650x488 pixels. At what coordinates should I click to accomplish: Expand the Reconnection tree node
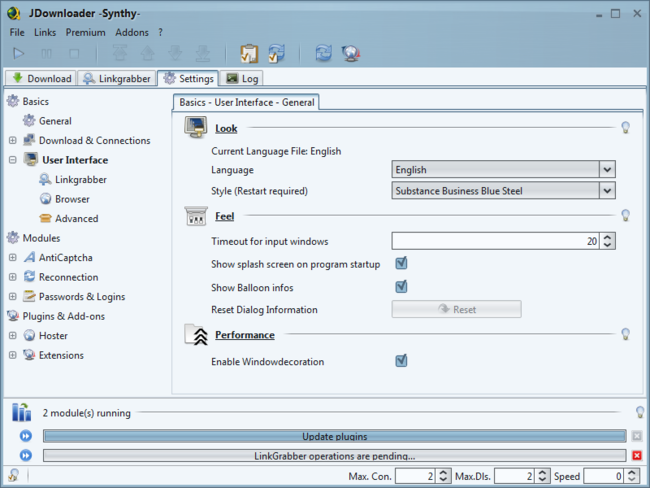click(x=13, y=277)
